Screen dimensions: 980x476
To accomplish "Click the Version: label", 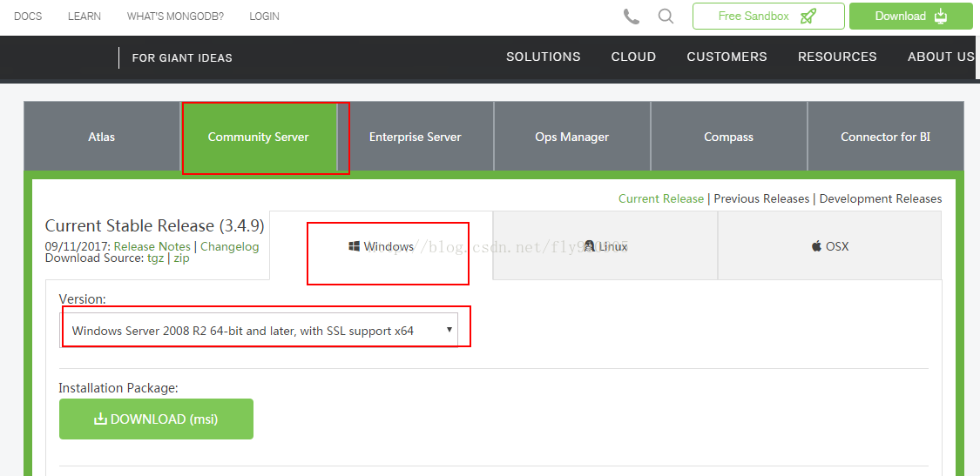I will [83, 299].
